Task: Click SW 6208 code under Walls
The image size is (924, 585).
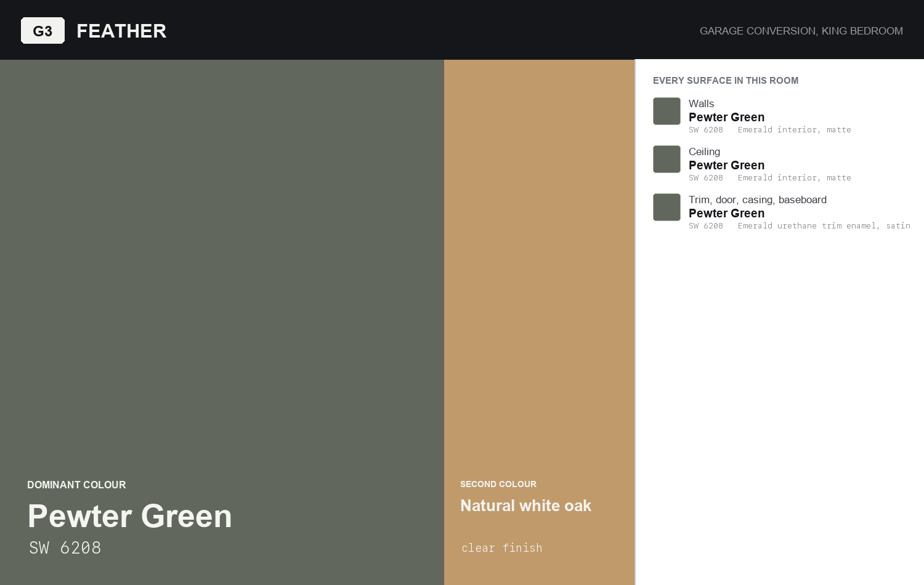Action: [706, 130]
